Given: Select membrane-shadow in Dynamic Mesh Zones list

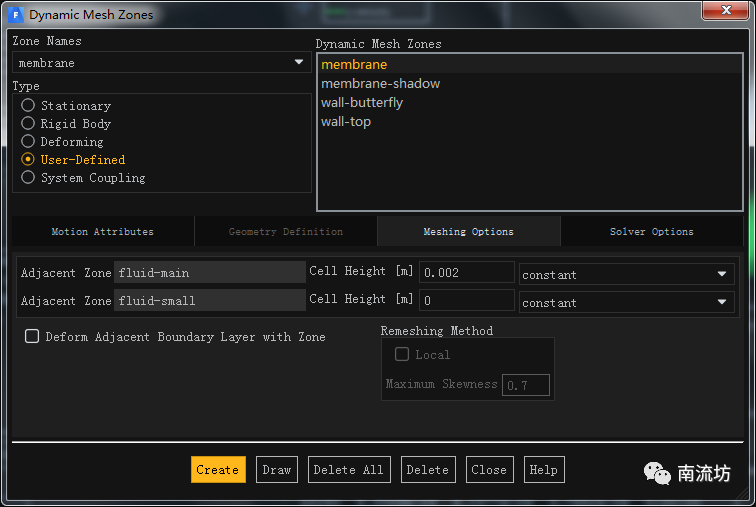Looking at the screenshot, I should click(x=380, y=83).
